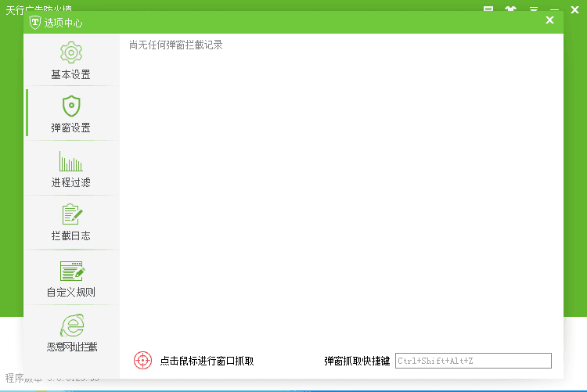Click 点击鼠标进行窗口抓取 text

207,361
